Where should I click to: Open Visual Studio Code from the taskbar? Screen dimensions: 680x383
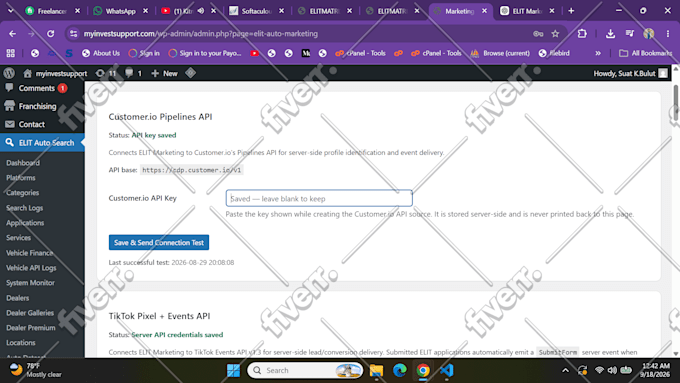point(446,370)
